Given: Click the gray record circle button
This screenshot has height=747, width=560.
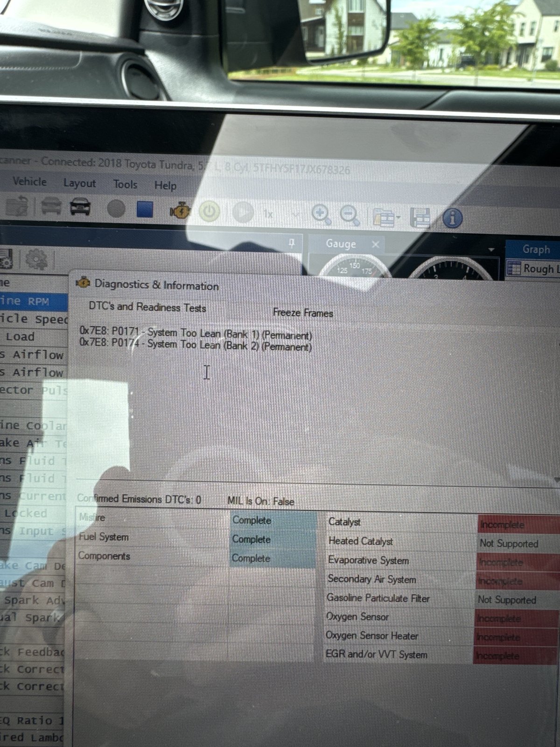Looking at the screenshot, I should 116,208.
